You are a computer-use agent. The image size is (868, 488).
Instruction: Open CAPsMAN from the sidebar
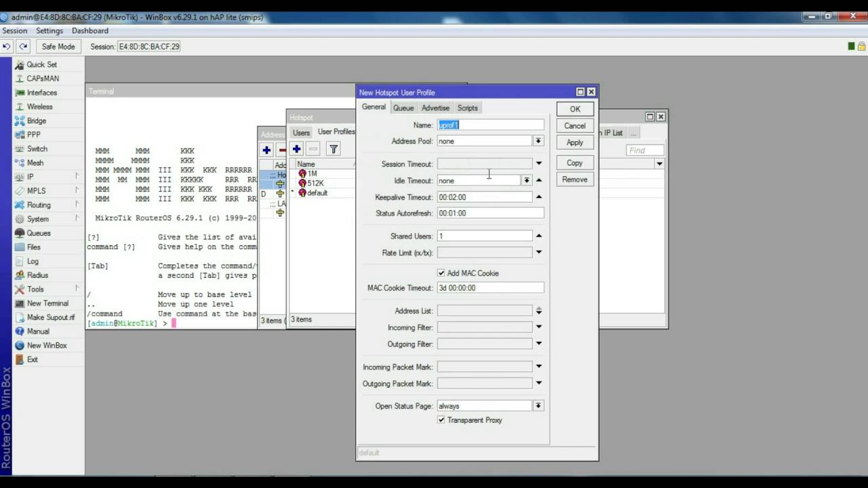(42, 79)
